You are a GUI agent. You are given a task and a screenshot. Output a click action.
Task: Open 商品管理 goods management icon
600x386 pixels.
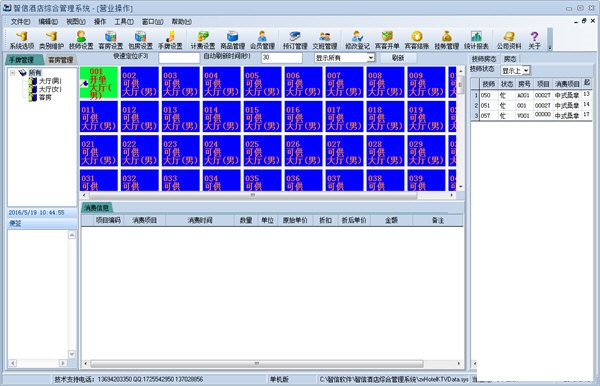point(232,40)
